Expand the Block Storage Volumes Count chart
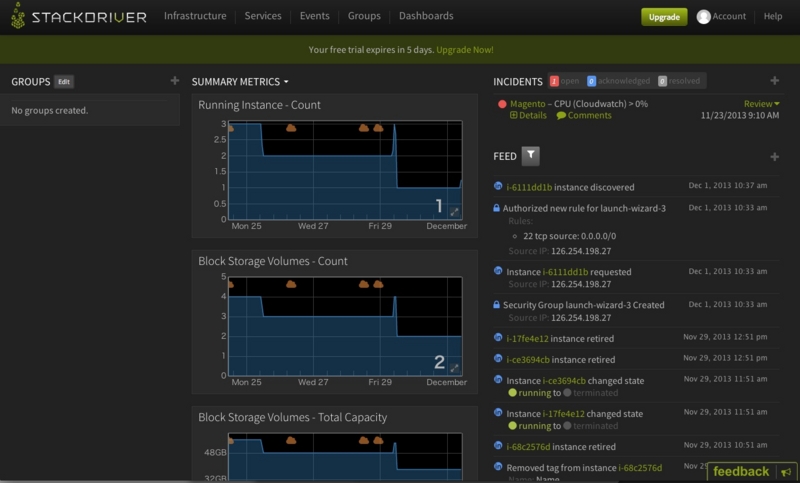Image resolution: width=800 pixels, height=483 pixels. coord(454,368)
